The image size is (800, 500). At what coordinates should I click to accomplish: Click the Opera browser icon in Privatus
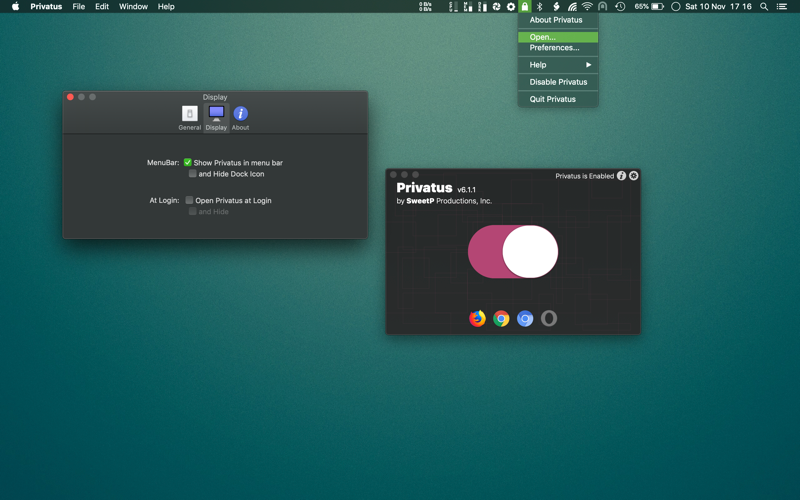point(549,318)
